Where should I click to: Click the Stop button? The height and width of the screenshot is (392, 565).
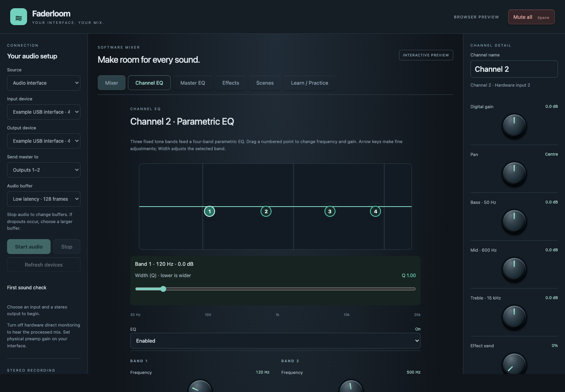pyautogui.click(x=67, y=247)
